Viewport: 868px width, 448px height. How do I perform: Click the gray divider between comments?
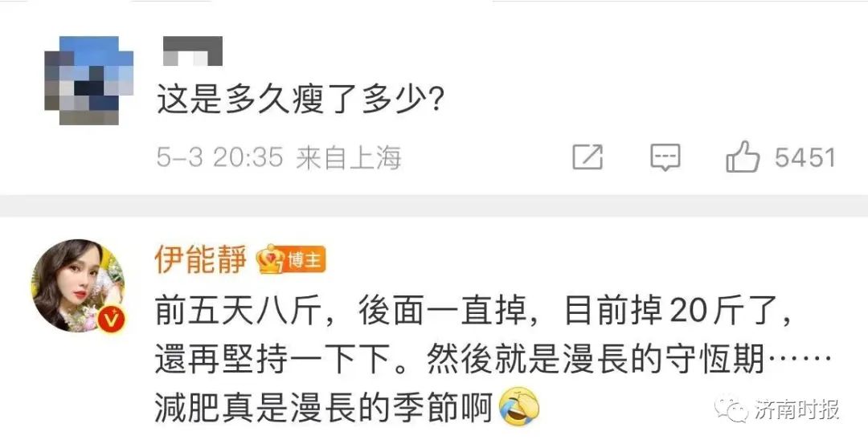pos(434,206)
